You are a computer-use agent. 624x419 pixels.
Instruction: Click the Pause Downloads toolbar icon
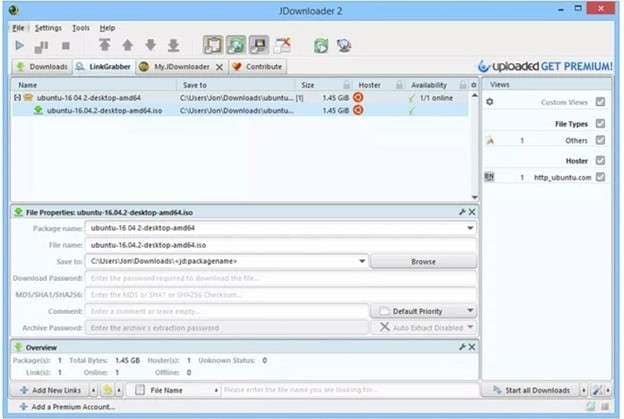click(x=41, y=46)
